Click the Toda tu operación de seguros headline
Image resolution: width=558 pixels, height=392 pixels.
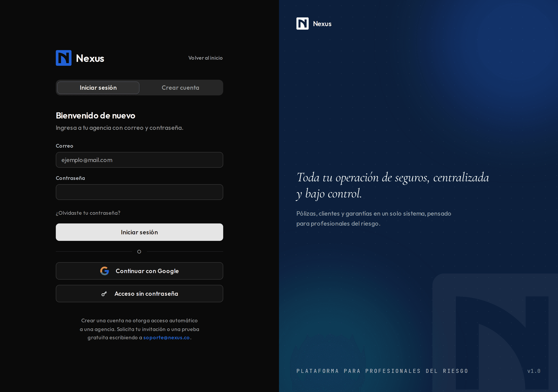(393, 186)
